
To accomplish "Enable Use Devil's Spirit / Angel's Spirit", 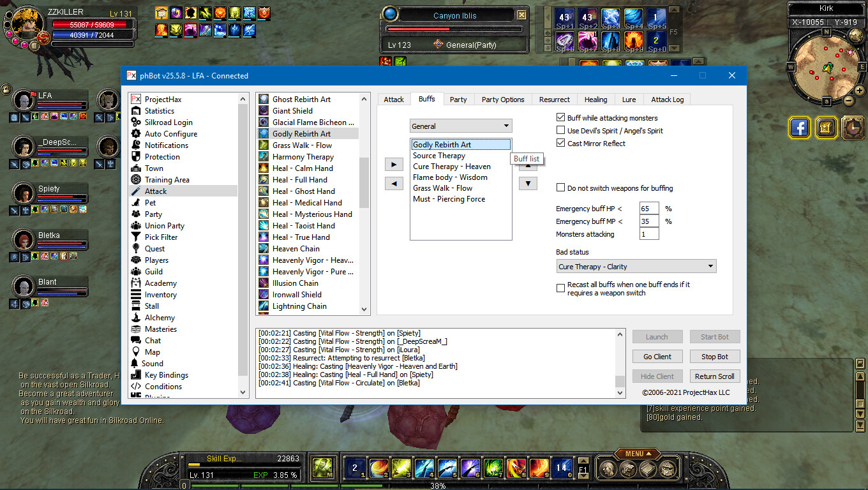I will tap(560, 131).
